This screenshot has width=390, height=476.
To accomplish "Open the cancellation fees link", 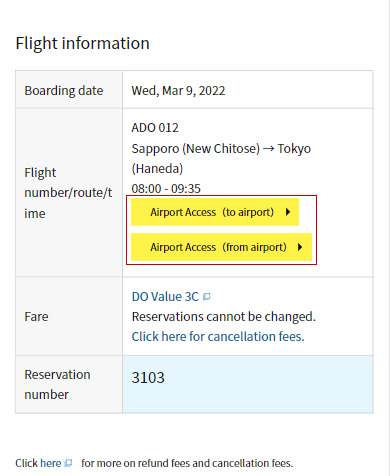I will pos(218,337).
